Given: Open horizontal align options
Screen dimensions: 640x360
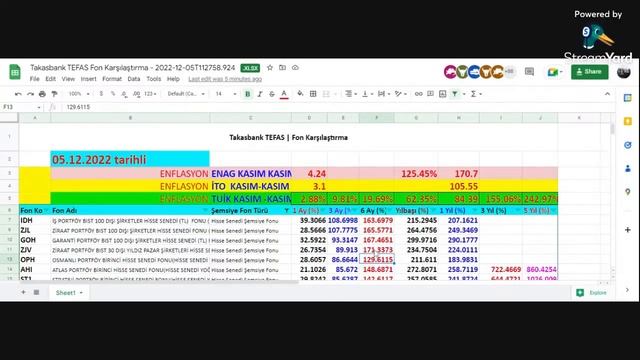Looking at the screenshot, I should [351, 94].
